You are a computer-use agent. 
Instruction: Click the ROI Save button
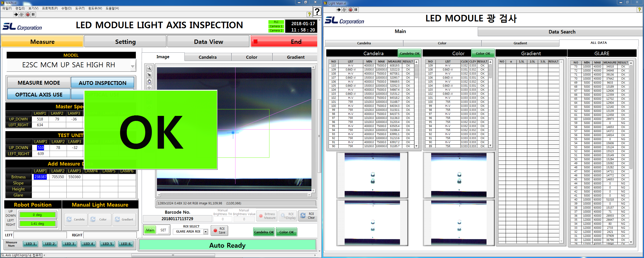tap(219, 231)
